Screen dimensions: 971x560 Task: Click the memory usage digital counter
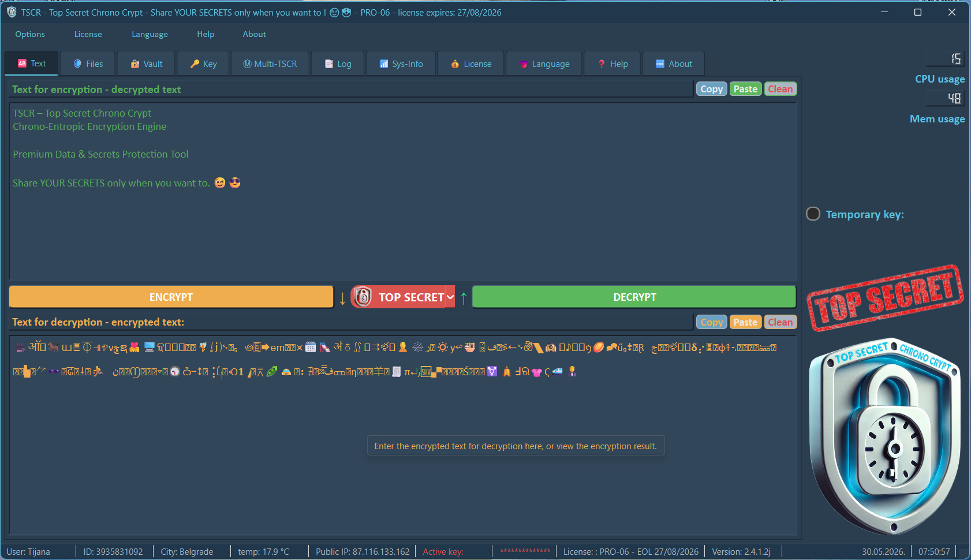[x=946, y=99]
